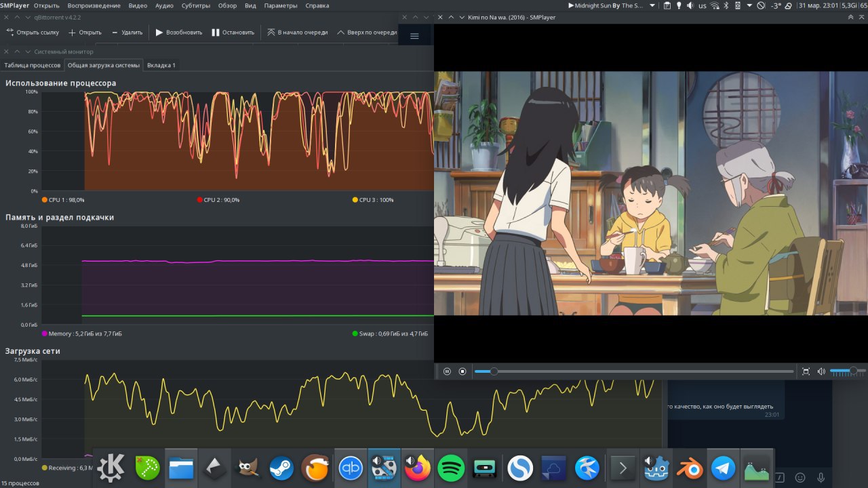Open the Параметры menu

[x=281, y=5]
